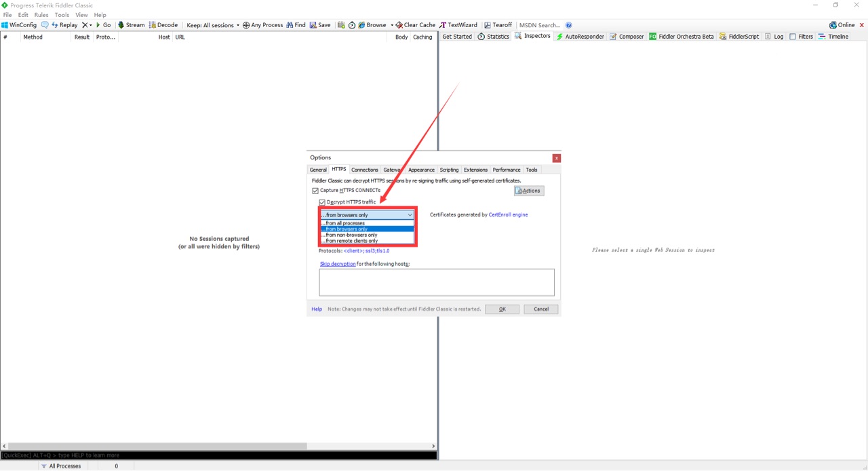Open the Keep: All sessions dropdown
This screenshot has width=868, height=471.
pos(213,25)
